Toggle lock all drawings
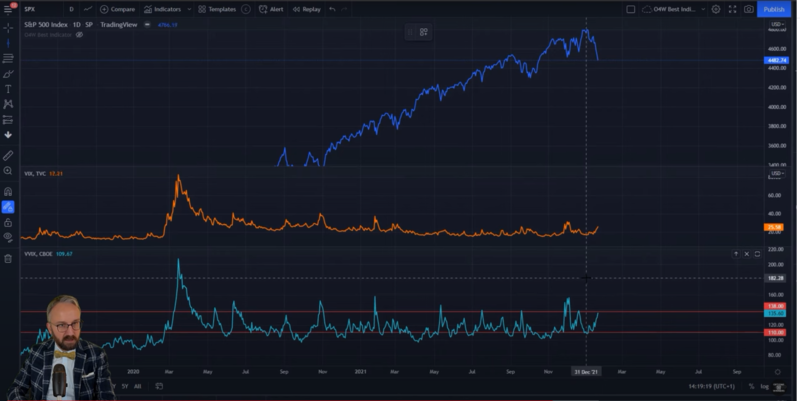This screenshot has width=800, height=401. (x=8, y=222)
